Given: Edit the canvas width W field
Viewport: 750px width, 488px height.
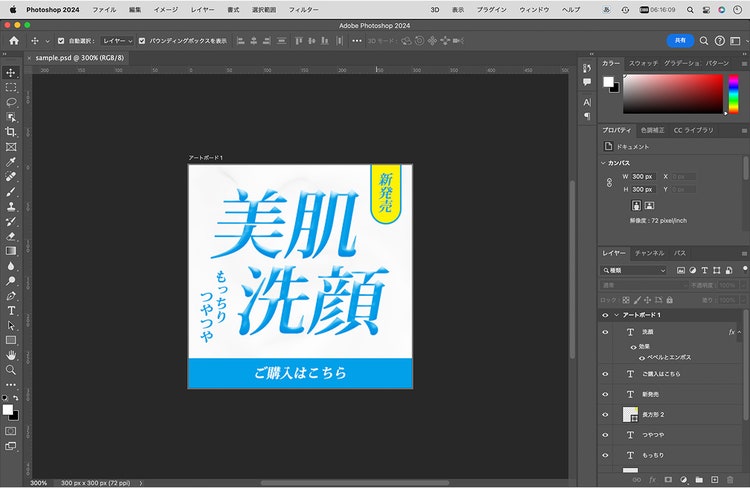Looking at the screenshot, I should tap(642, 177).
